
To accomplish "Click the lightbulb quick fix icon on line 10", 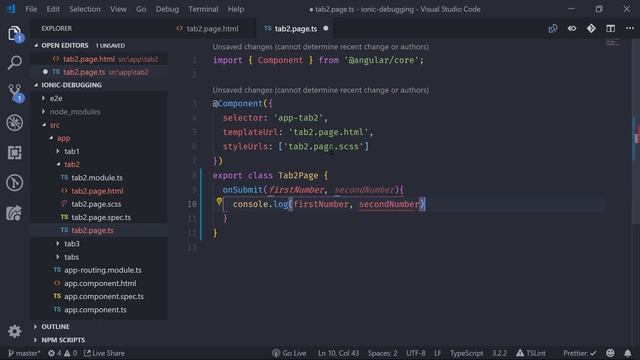I will (219, 201).
